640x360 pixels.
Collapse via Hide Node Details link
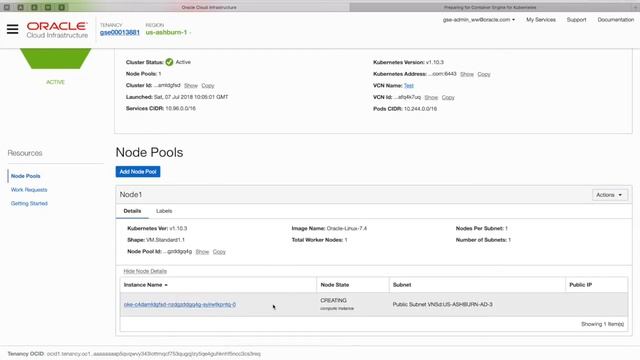[x=145, y=271]
